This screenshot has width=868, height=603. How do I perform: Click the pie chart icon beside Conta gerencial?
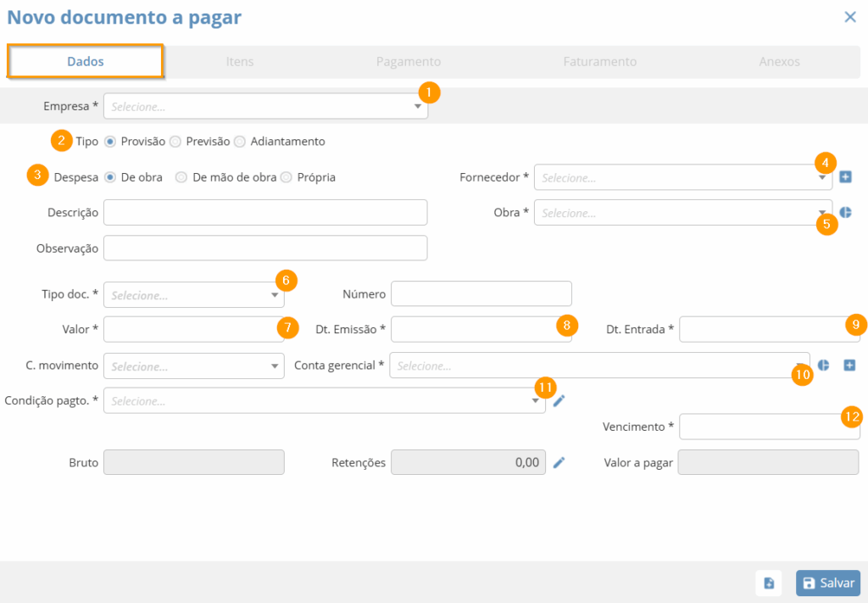(x=823, y=366)
